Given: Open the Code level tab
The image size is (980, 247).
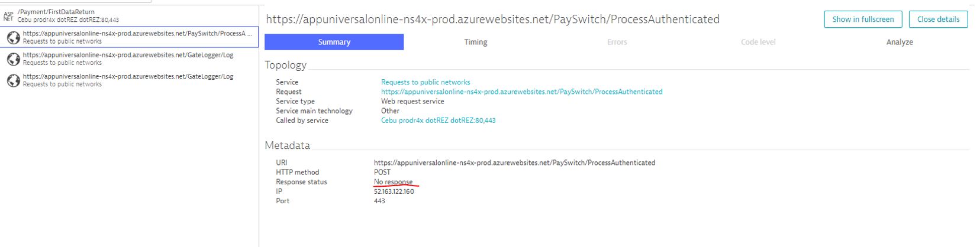Looking at the screenshot, I should coord(758,42).
